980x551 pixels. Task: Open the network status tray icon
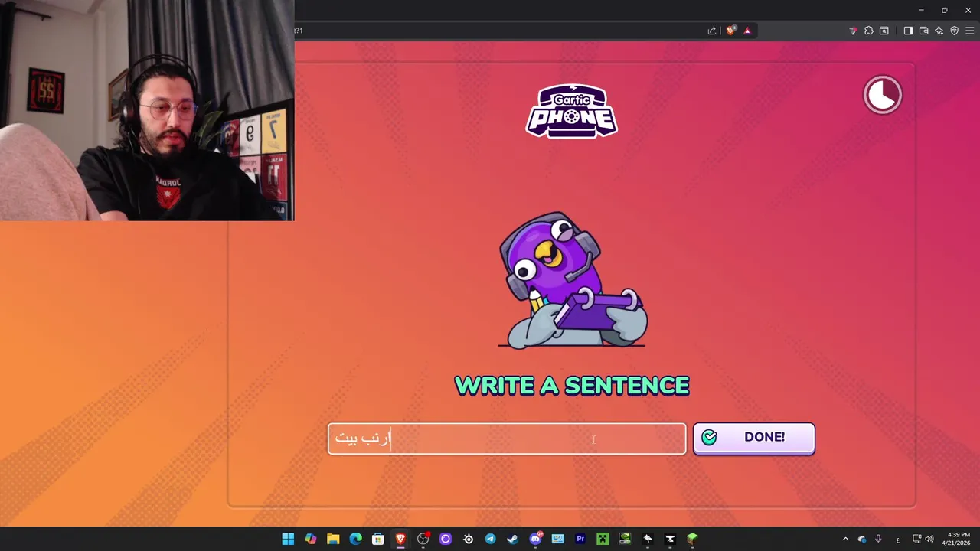tap(917, 539)
